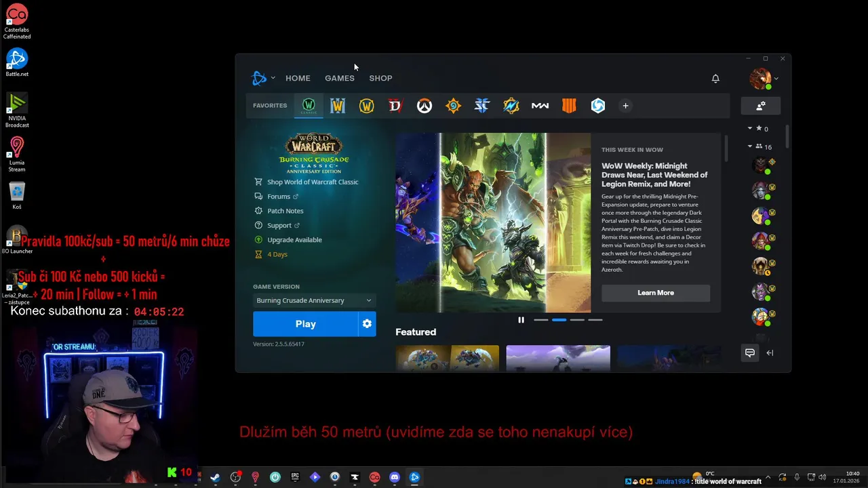Select the Heroes of the Storm icon
The height and width of the screenshot is (488, 868).
click(597, 106)
